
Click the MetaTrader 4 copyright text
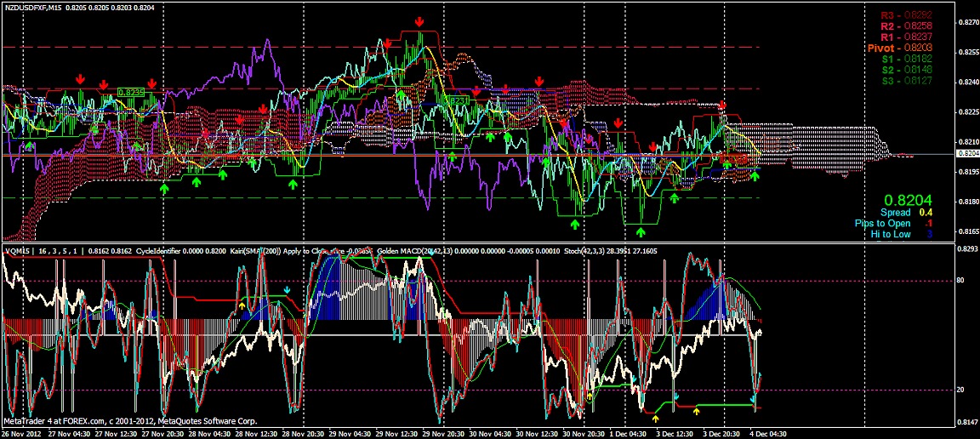click(108, 420)
